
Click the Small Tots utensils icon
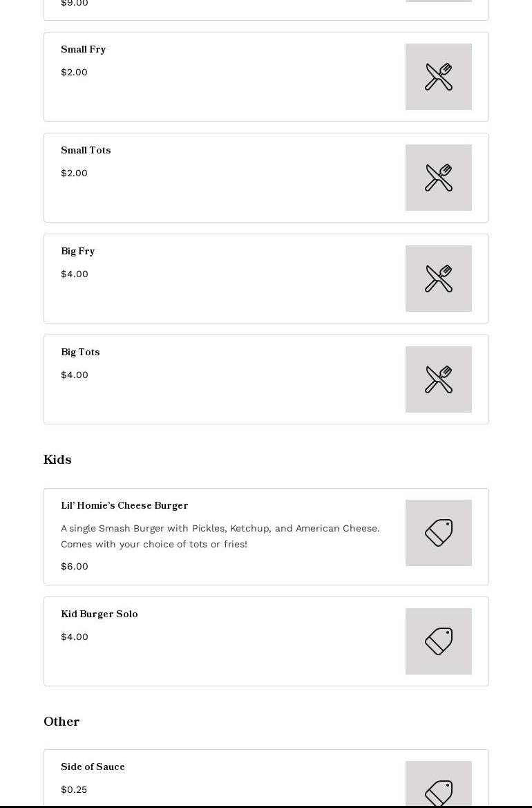click(x=438, y=178)
